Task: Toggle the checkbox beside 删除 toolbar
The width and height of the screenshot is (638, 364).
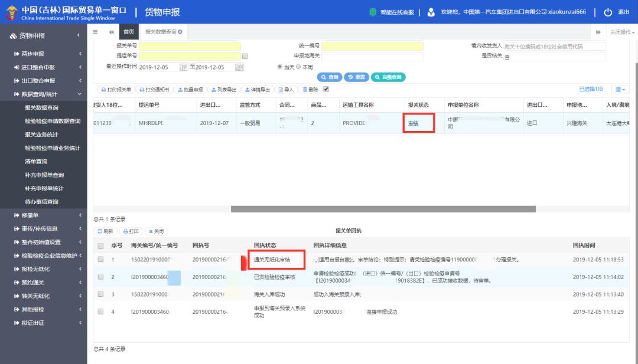Action: [x=326, y=89]
